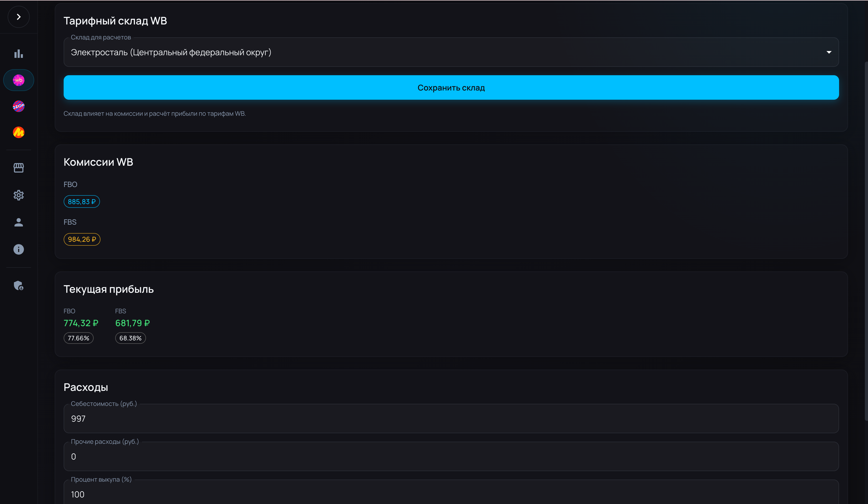Open the store icon in sidebar

(x=19, y=168)
